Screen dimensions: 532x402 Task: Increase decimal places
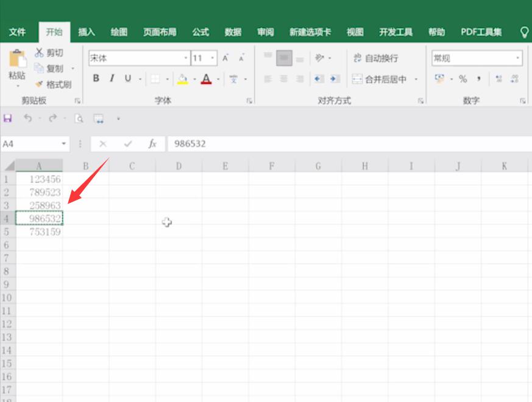click(x=498, y=79)
